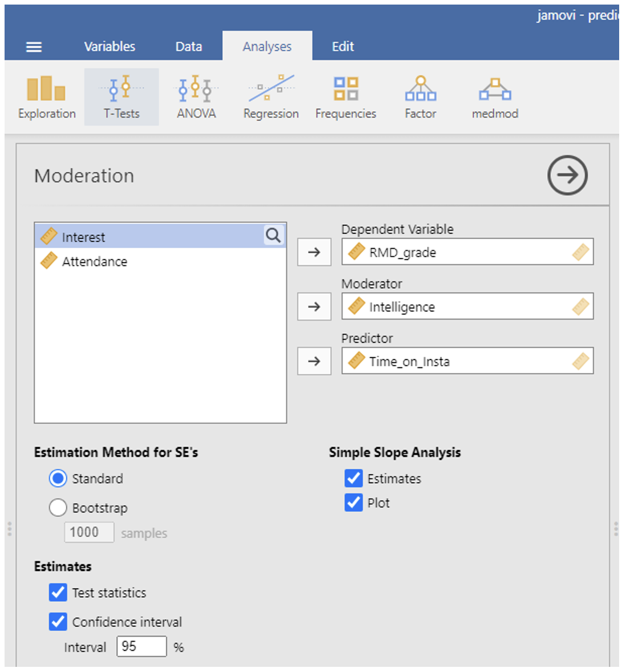Uncheck the Simple Slope Estimates checkbox
This screenshot has height=672, width=626.
pyautogui.click(x=353, y=478)
